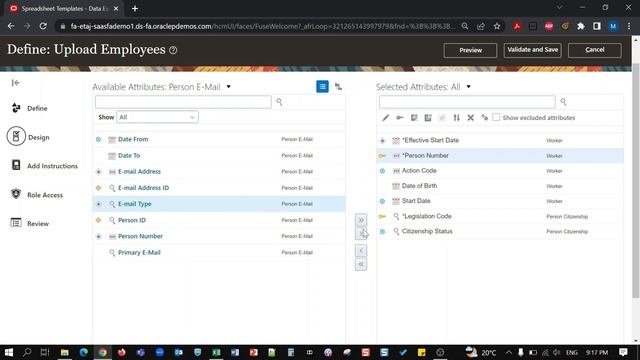Click search icon for available attributes

[x=279, y=102]
